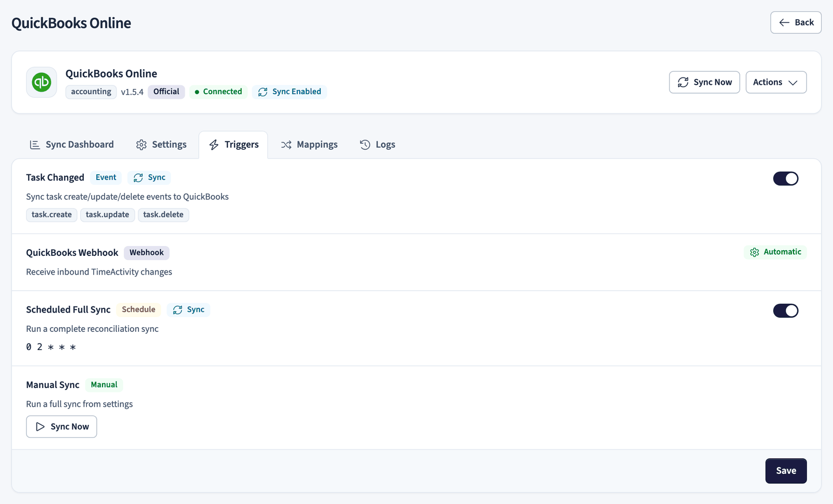833x504 pixels.
Task: Click the task.create event chip
Action: 52,215
